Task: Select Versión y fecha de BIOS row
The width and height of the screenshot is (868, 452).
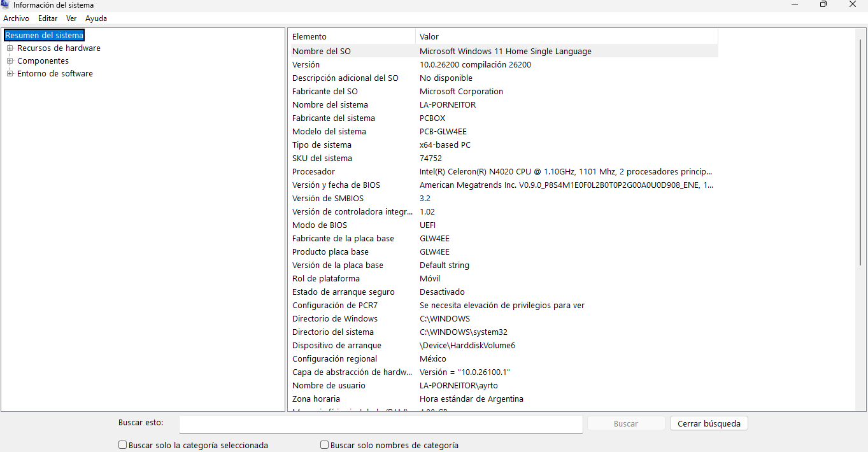Action: (504, 185)
